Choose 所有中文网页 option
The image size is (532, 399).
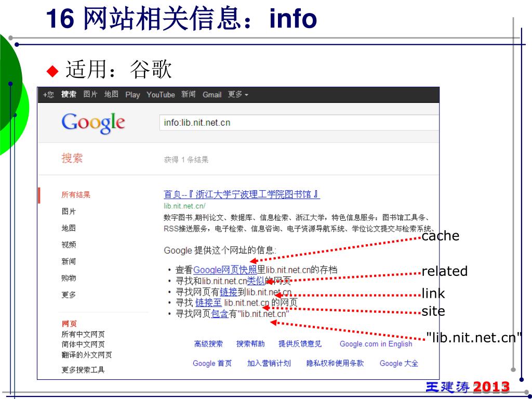(x=83, y=334)
